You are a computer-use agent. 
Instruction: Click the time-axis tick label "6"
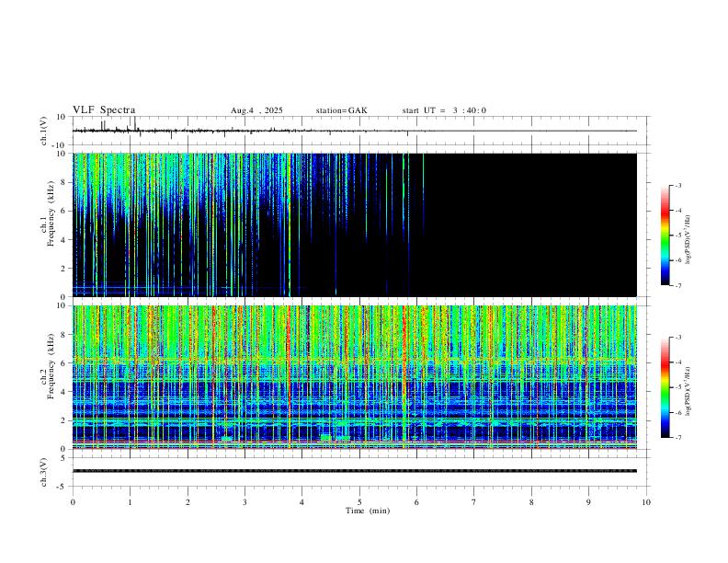417,502
